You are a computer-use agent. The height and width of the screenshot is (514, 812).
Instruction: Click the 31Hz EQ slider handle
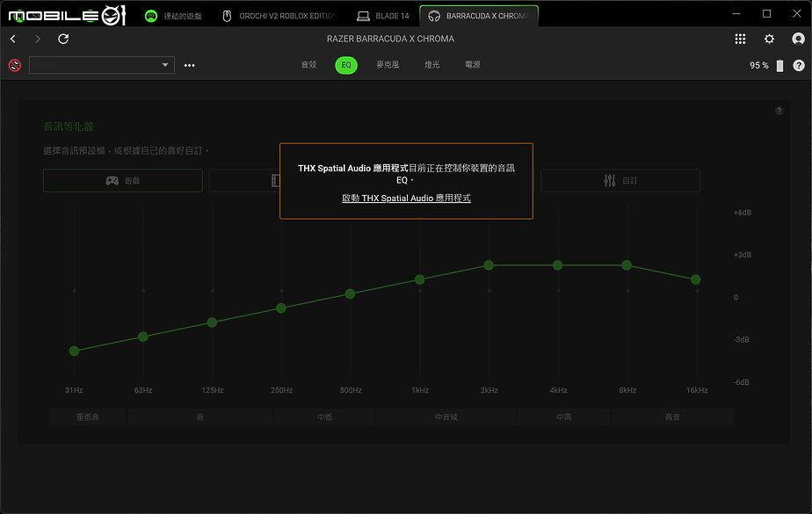(x=74, y=351)
